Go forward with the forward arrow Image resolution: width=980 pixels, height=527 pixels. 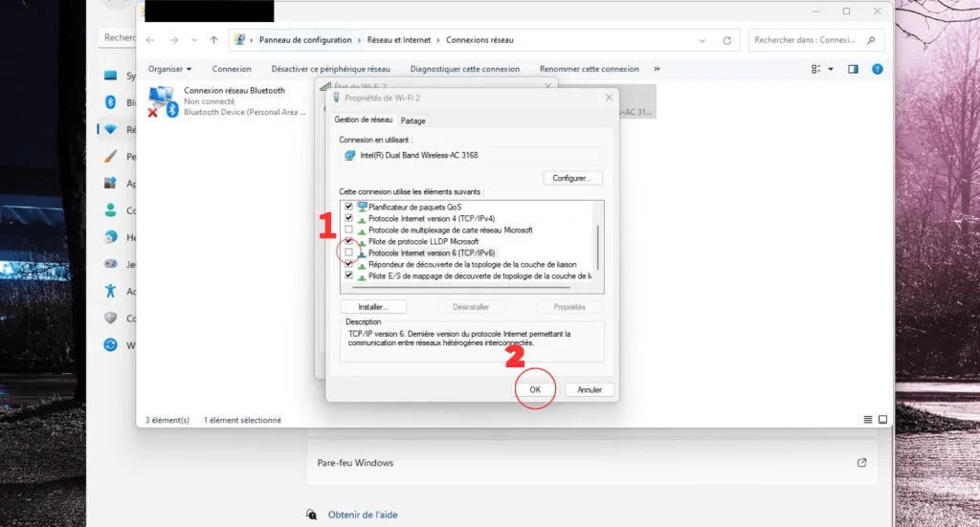(174, 40)
